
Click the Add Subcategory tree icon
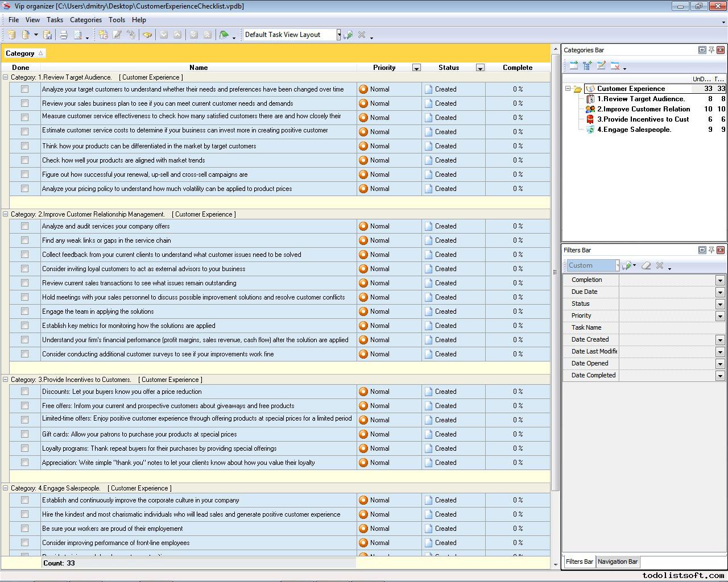point(587,66)
